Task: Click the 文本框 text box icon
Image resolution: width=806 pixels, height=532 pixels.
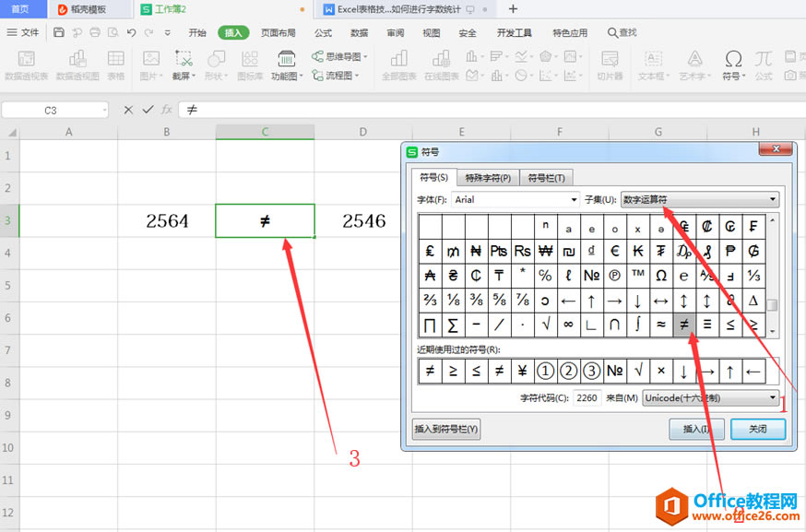Action: point(653,65)
